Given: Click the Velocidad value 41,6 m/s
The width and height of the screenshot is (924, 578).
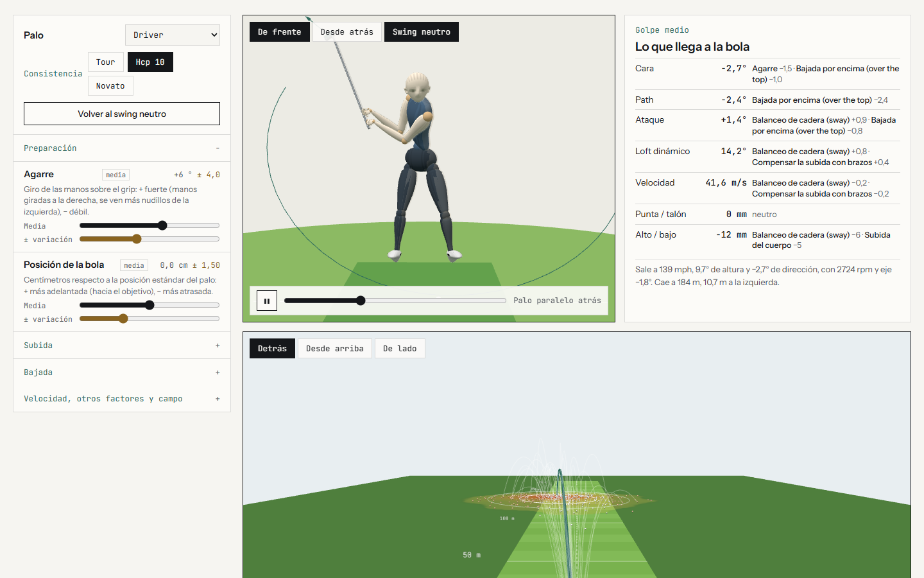Looking at the screenshot, I should (x=726, y=182).
